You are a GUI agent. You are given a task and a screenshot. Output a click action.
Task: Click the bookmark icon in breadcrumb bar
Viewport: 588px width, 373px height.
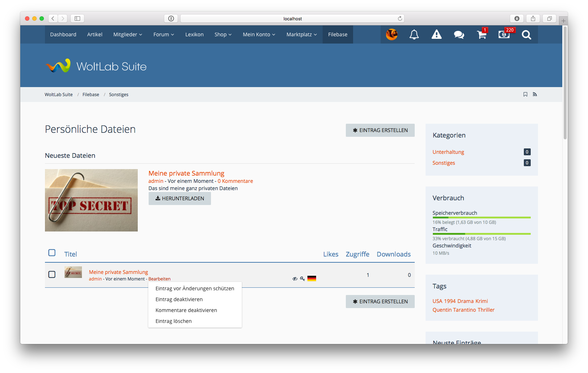point(525,94)
